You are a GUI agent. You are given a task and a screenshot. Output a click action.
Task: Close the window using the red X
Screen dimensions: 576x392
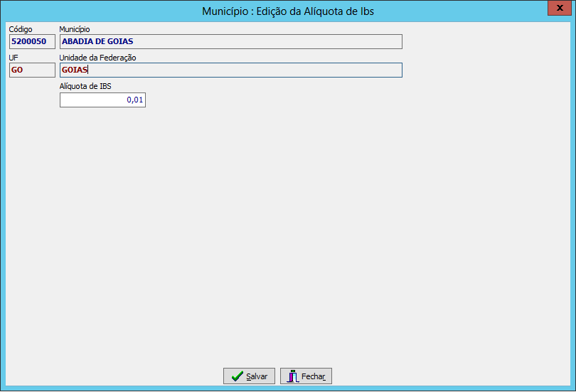pos(561,7)
